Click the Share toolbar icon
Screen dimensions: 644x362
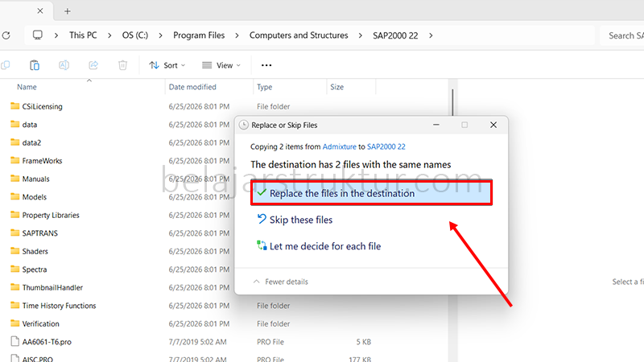tap(93, 65)
